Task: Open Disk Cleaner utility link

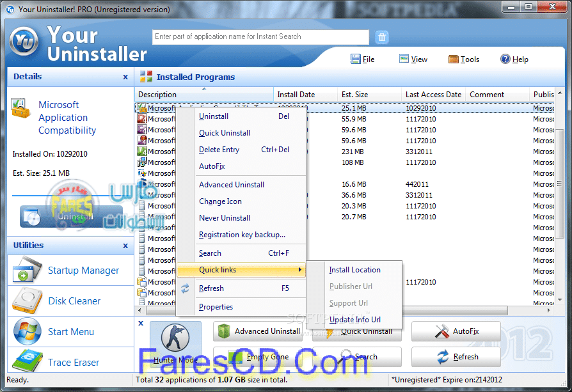Action: pos(74,301)
